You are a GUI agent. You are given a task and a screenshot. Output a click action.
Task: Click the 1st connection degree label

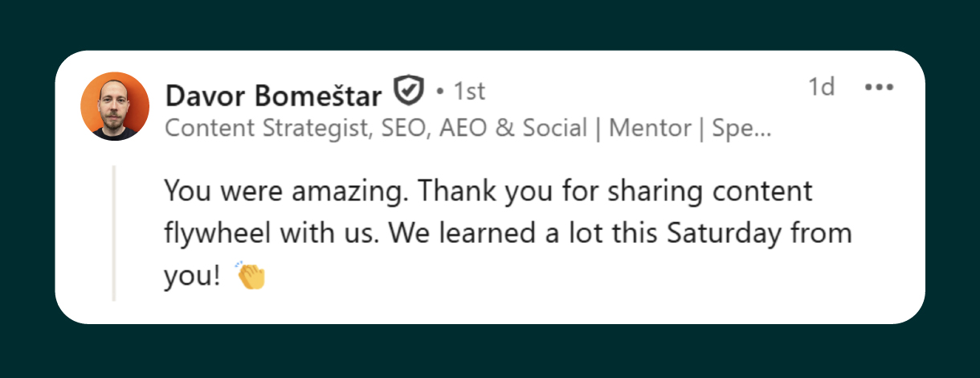click(470, 92)
